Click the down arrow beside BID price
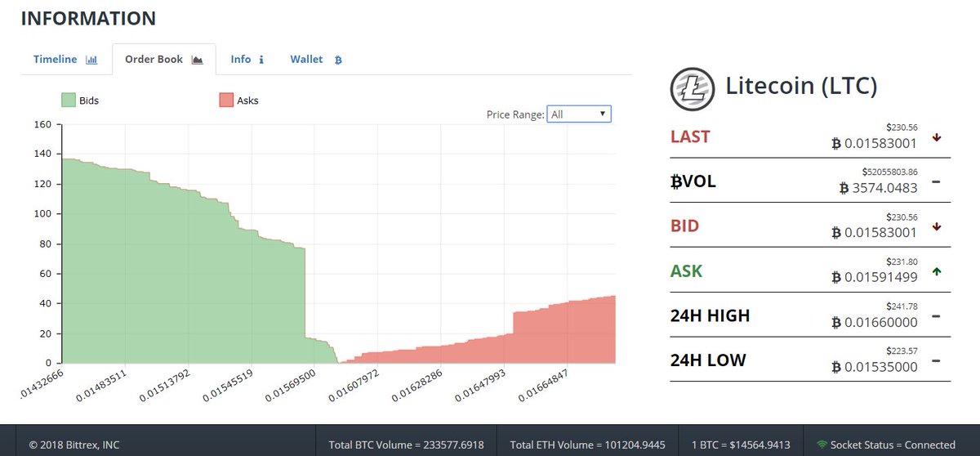Viewport: 980px width, 456px height. click(x=937, y=226)
